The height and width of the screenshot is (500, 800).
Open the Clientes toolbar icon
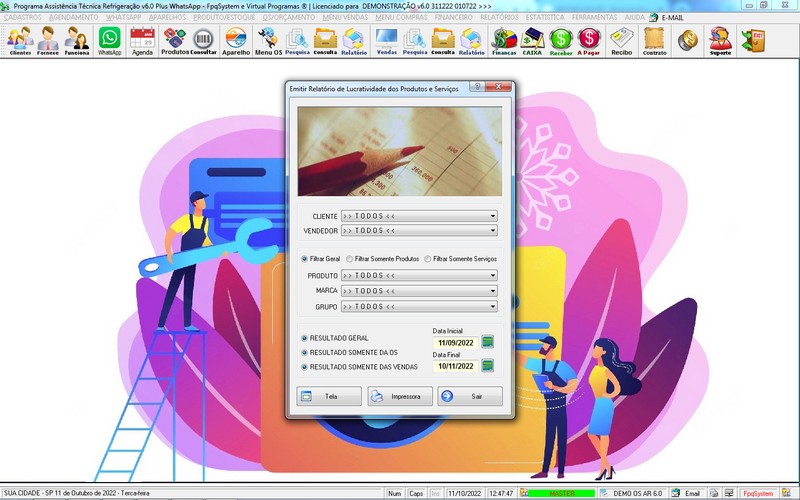pos(19,40)
